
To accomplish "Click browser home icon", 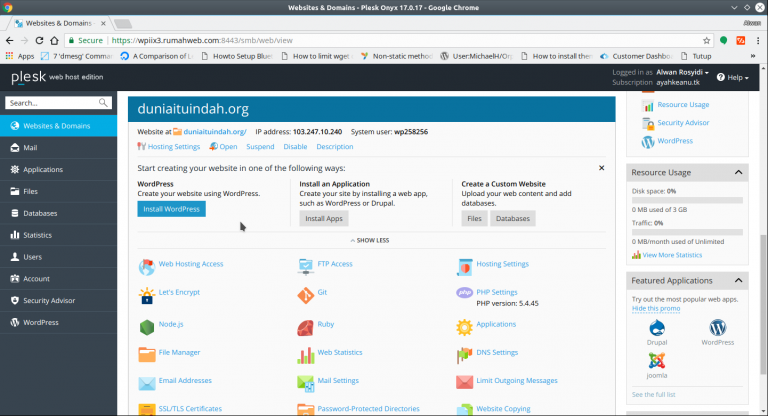I will click(54, 40).
